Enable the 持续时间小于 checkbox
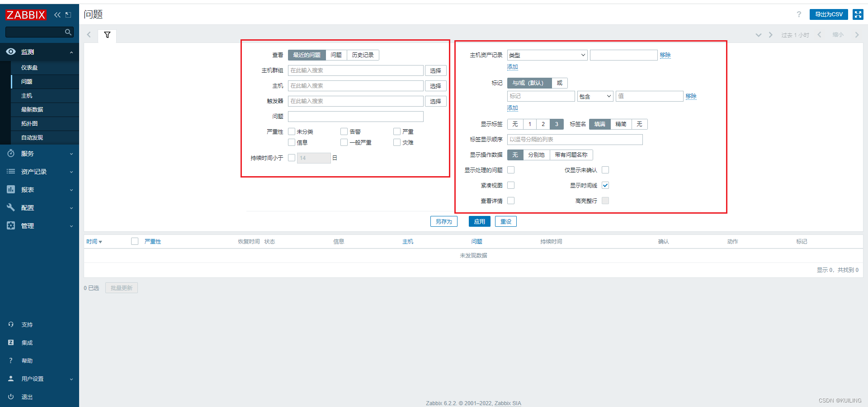Screen dimensions: 868x407 pos(292,158)
